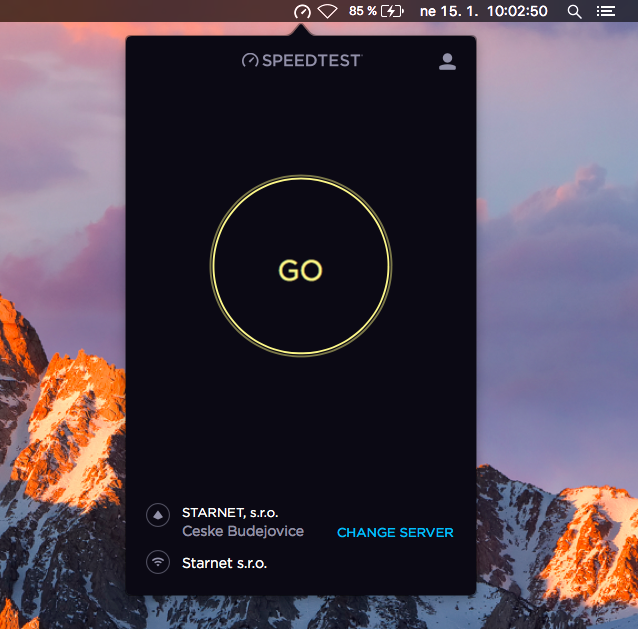The width and height of the screenshot is (638, 629).
Task: Click the Speedtest gauge icon in menu bar
Action: [302, 11]
